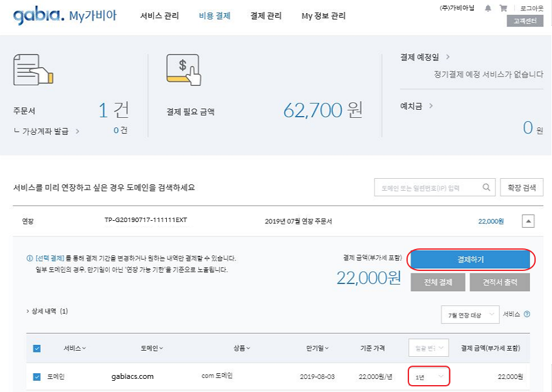The image size is (552, 392).
Task: Open the My 정보 관리 menu
Action: (x=324, y=16)
